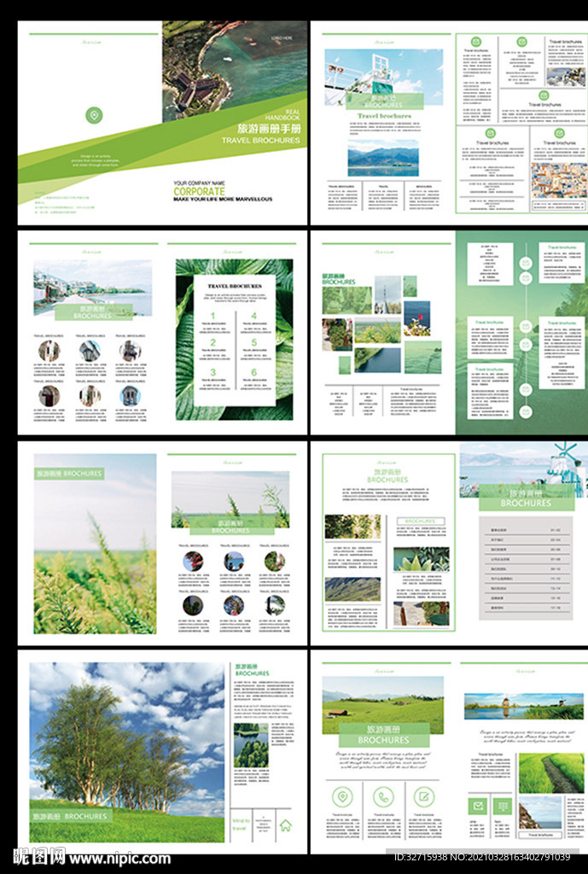Select the REAL HANDBOOK text
The width and height of the screenshot is (588, 874).
tap(282, 115)
